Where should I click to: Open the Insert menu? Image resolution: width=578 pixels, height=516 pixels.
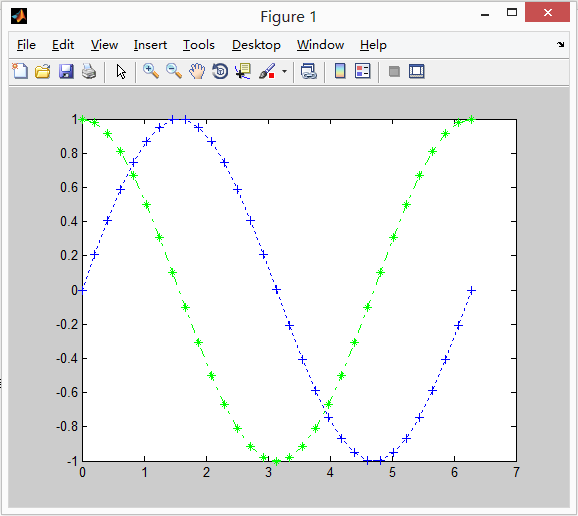tap(150, 45)
